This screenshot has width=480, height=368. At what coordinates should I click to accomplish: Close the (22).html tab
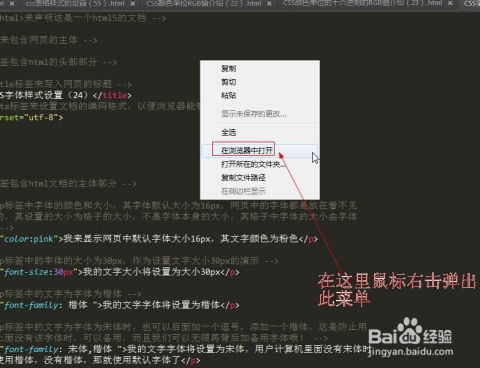coord(269,4)
